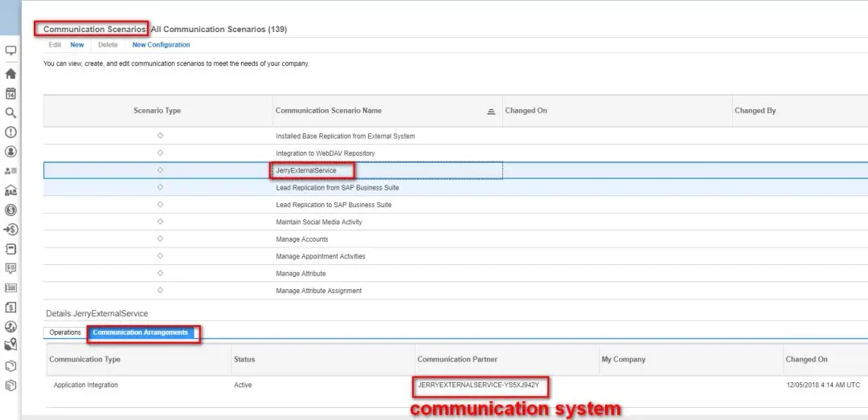Click the Active status cell

[243, 385]
